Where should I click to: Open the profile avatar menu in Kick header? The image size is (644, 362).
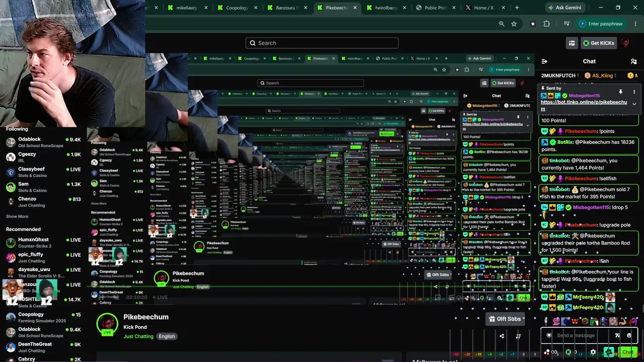tap(625, 43)
